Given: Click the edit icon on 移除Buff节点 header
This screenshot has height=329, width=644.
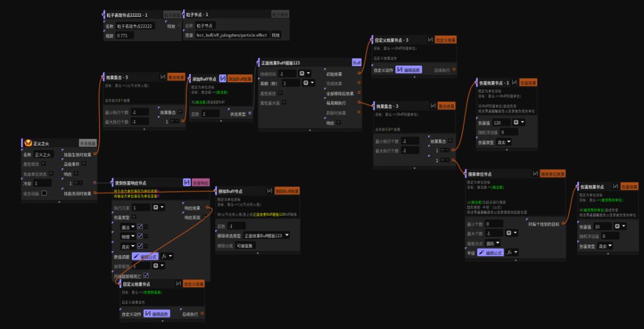Looking at the screenshot, I should coord(270,191).
